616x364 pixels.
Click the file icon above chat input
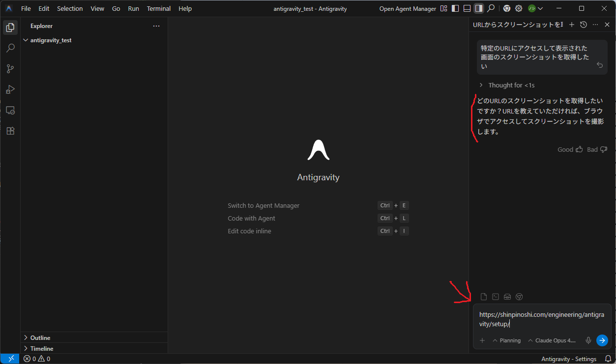click(484, 297)
